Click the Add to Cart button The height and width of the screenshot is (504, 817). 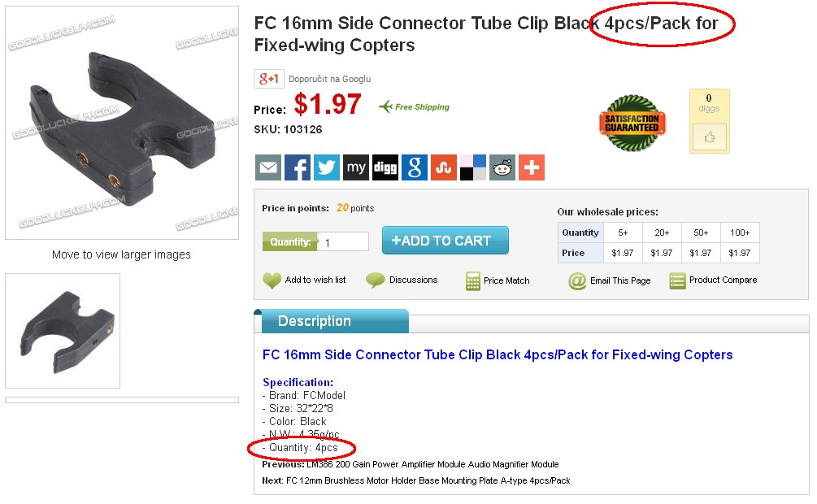445,241
